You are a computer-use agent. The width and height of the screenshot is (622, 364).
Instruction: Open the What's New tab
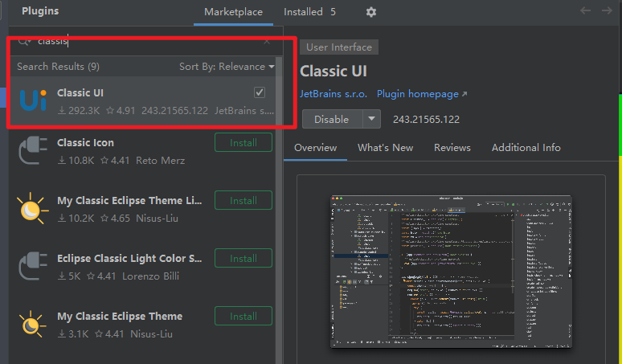tap(385, 148)
